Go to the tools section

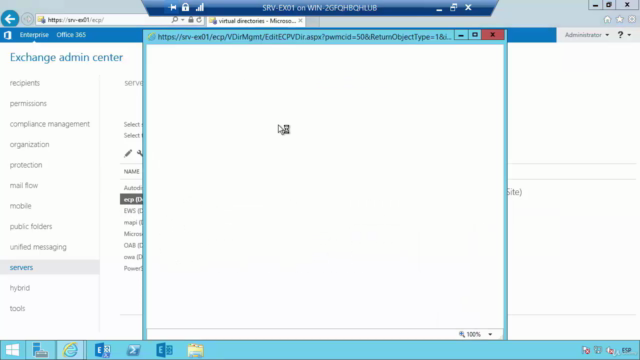[17, 308]
